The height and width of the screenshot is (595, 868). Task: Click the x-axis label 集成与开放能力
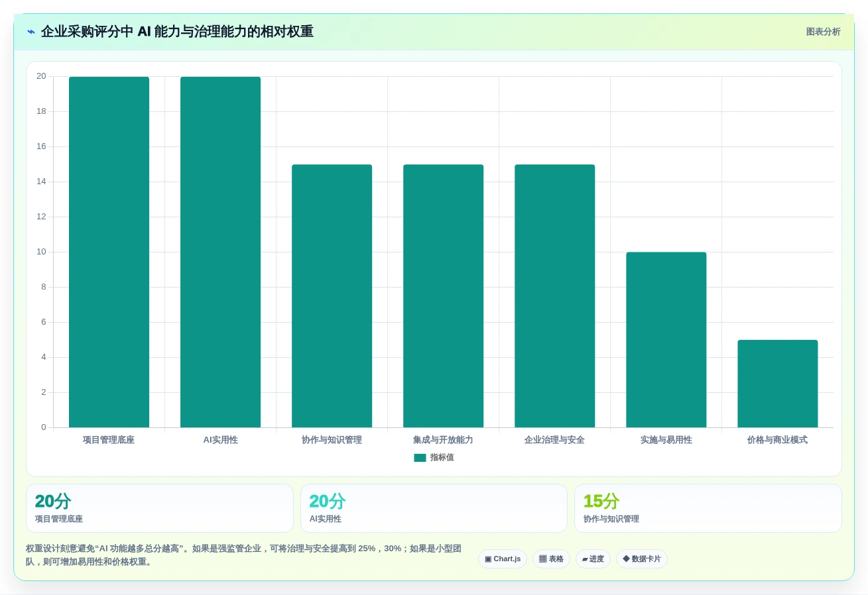443,440
